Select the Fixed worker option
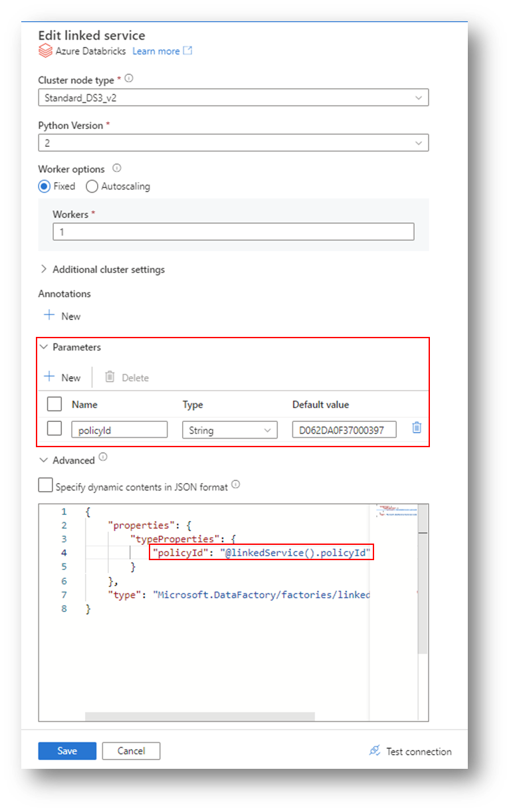511x812 pixels. (x=45, y=186)
